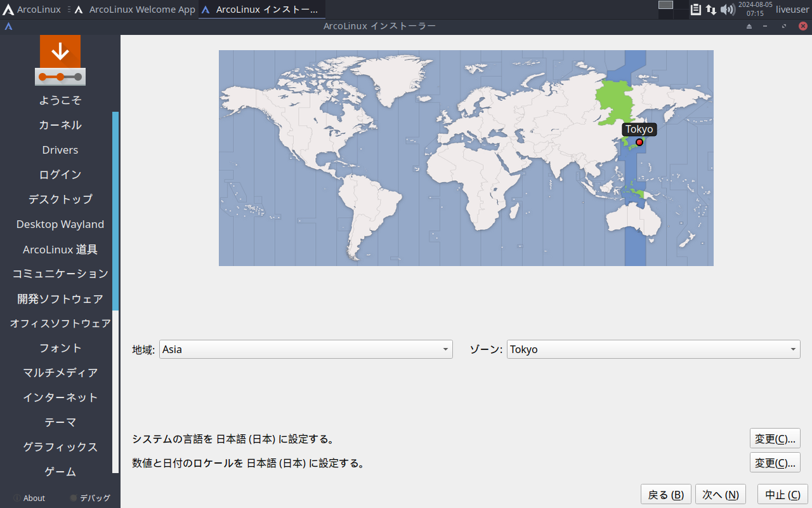Open the liveuser session menu
The width and height of the screenshot is (812, 508).
tap(792, 10)
